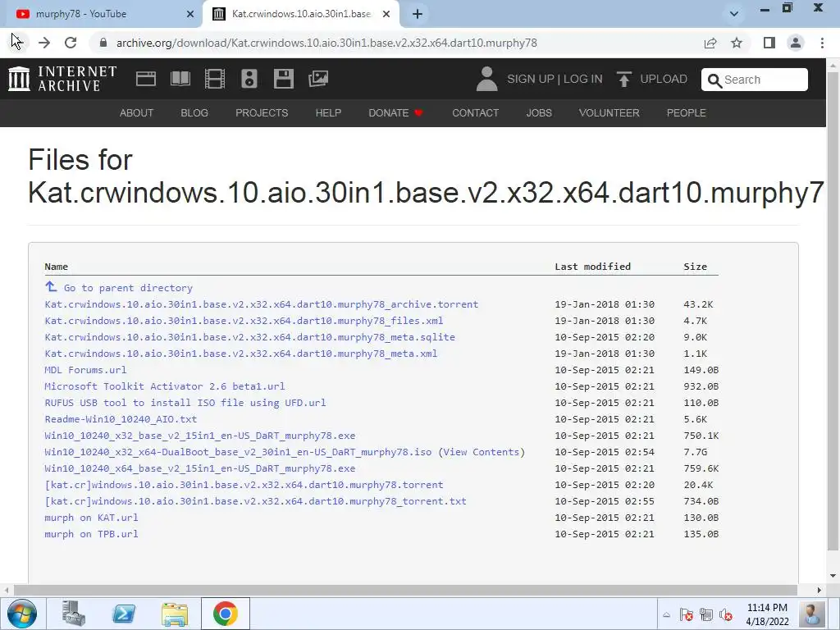Close the murphy78 YouTube tab
The image size is (840, 630).
[190, 14]
